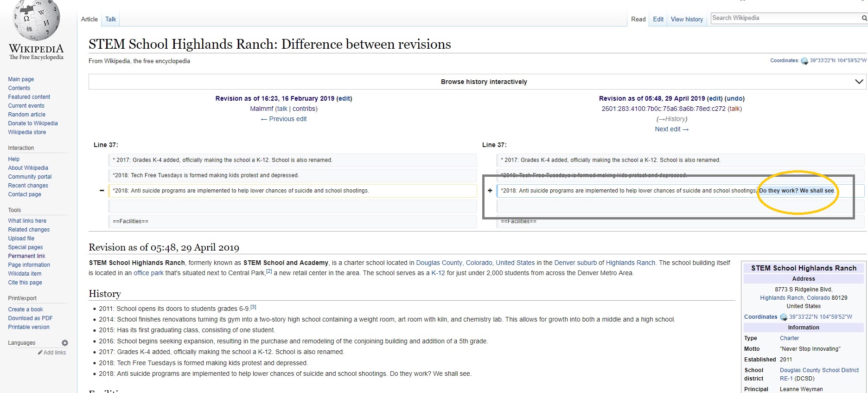Open What links here
Screen dimensions: 868x393
point(27,221)
